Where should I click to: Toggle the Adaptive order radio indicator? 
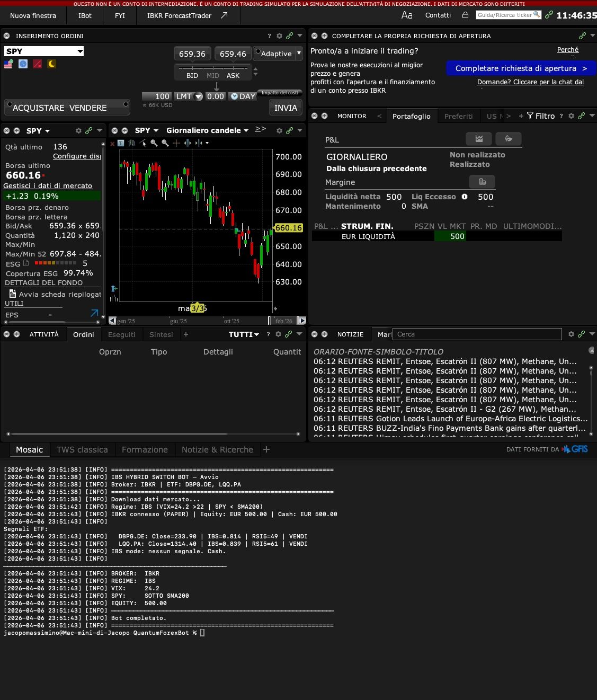point(258,52)
